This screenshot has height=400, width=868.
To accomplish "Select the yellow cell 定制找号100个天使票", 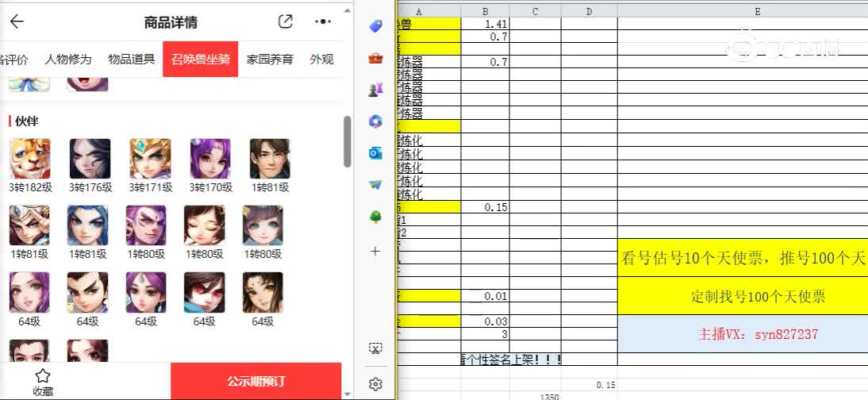I will tap(743, 296).
